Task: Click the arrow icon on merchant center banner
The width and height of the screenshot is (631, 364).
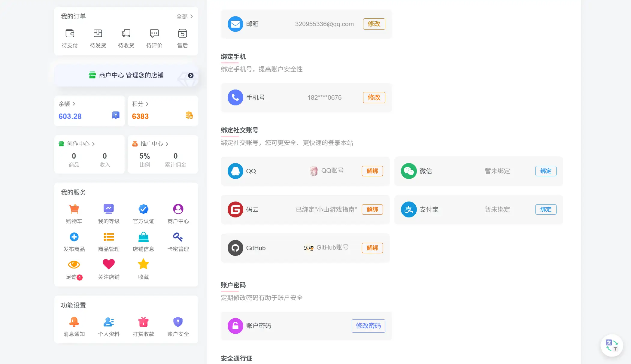Action: (x=191, y=75)
